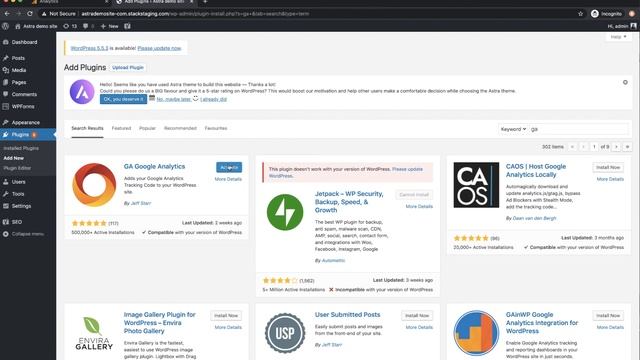Reload the page in the browser
Viewport: 640px width, 360px height.
(x=30, y=13)
